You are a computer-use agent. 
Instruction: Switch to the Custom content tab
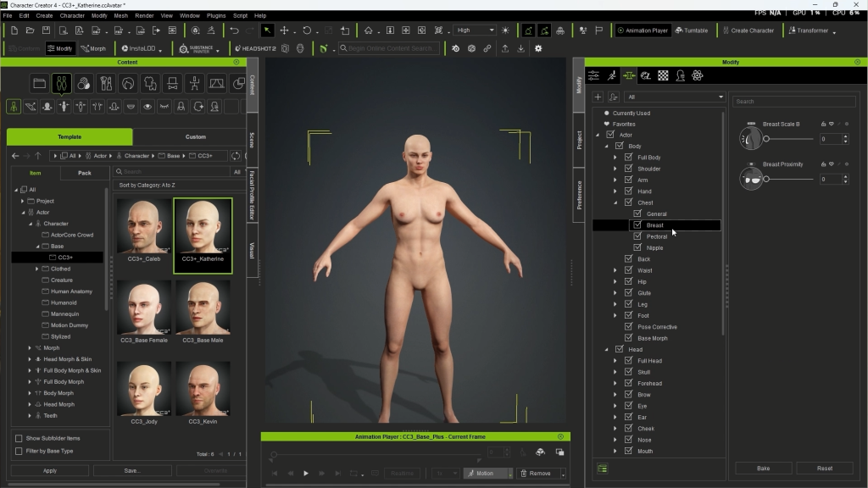click(x=195, y=136)
